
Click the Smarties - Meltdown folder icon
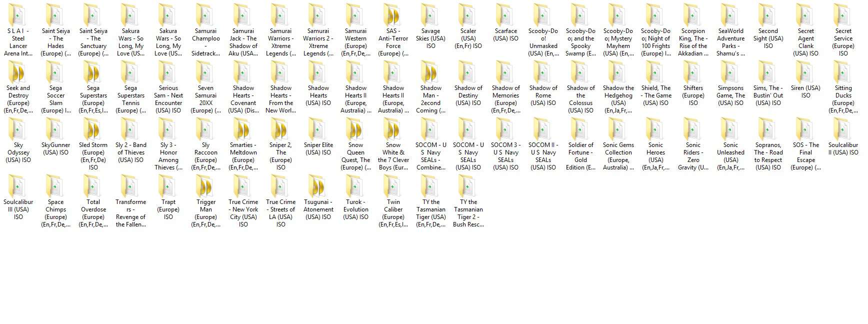243,128
